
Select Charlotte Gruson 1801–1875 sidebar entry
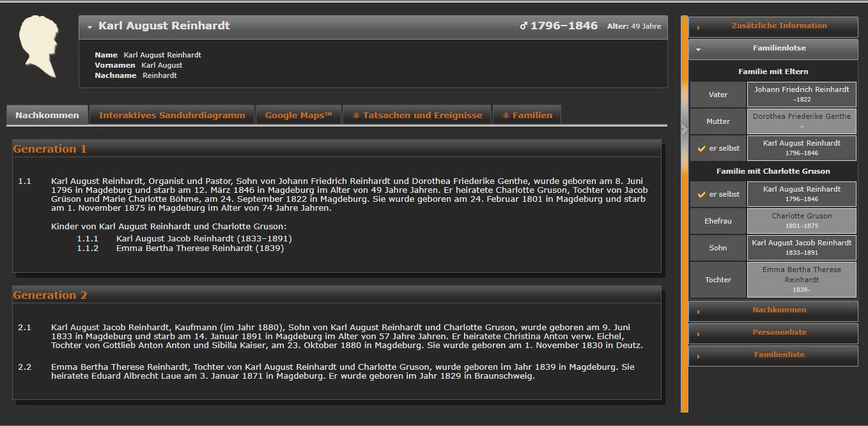(x=802, y=221)
